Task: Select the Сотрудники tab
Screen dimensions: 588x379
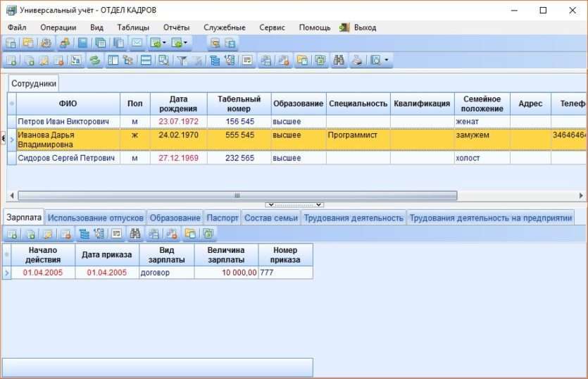Action: pyautogui.click(x=34, y=83)
